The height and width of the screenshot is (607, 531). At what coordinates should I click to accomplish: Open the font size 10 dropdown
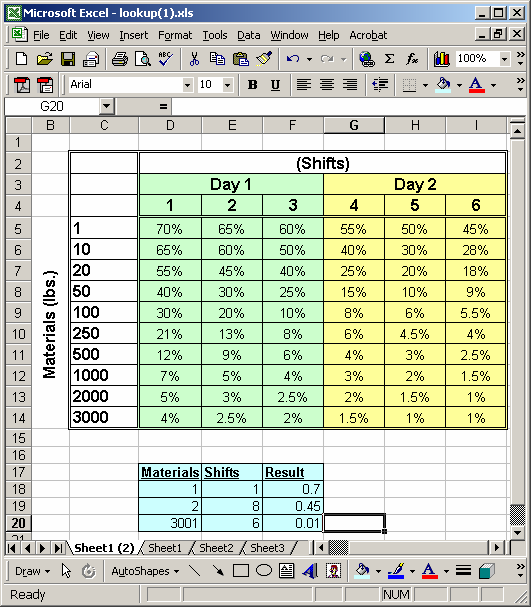(x=228, y=85)
